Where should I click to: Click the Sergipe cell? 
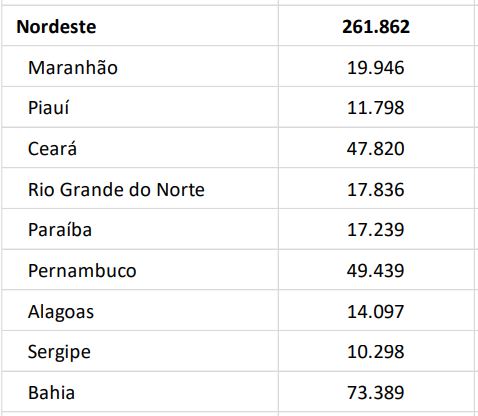pyautogui.click(x=140, y=351)
